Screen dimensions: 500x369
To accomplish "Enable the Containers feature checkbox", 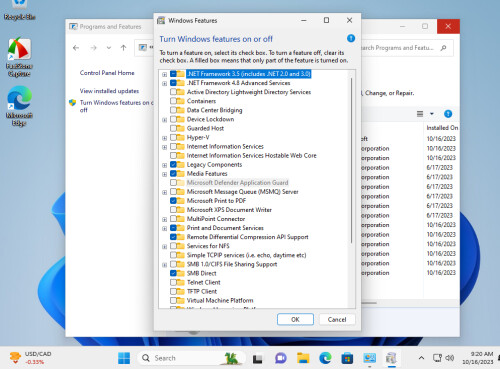I will 173,101.
